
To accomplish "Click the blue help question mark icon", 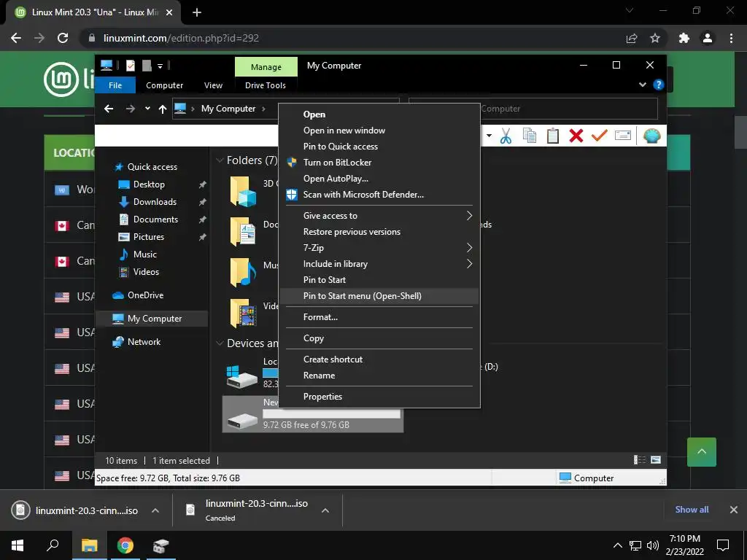I will [659, 85].
